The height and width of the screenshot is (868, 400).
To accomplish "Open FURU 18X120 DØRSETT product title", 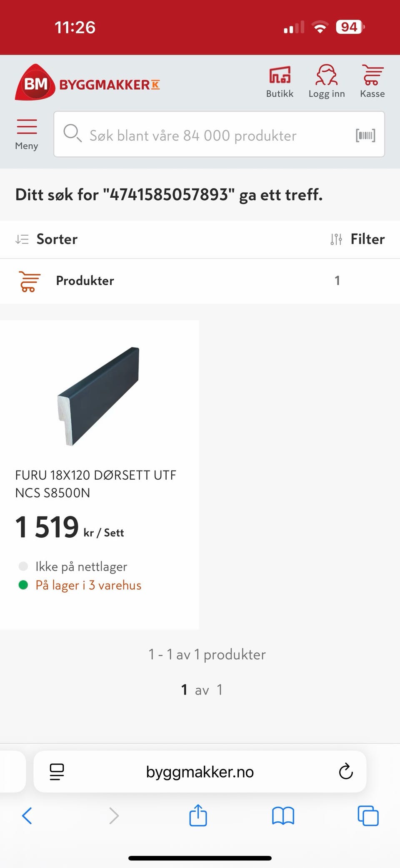I will 96,484.
